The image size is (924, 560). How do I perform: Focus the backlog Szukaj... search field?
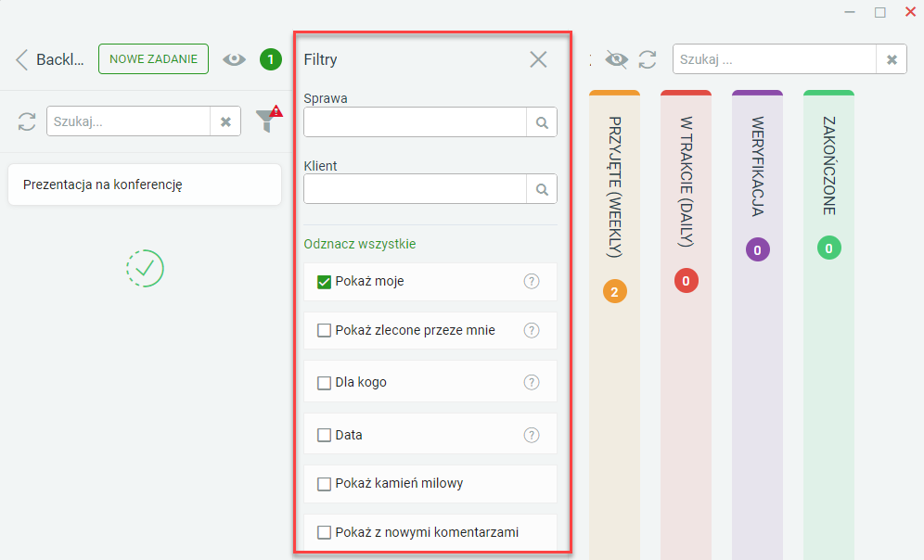pos(128,121)
